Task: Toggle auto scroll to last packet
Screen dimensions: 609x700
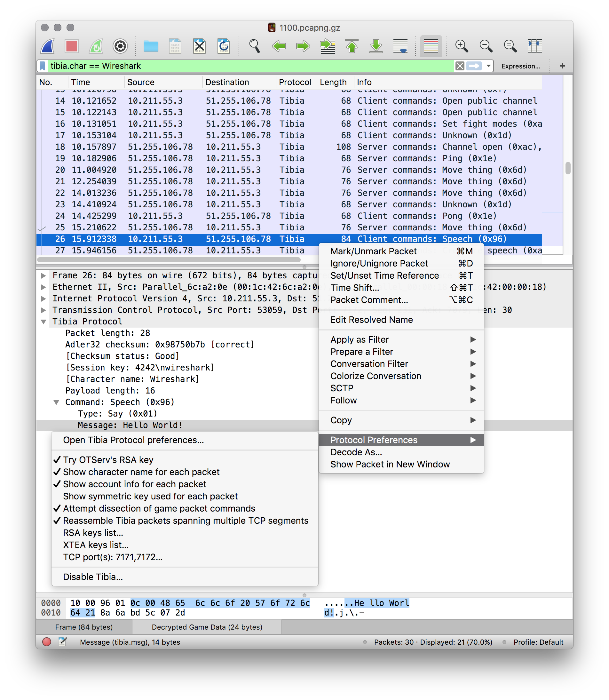Action: [x=400, y=46]
